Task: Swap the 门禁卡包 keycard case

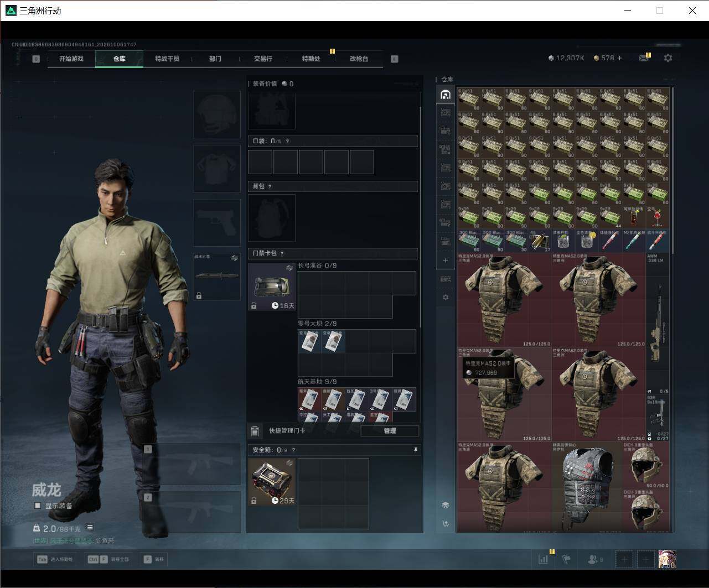Action: click(289, 268)
